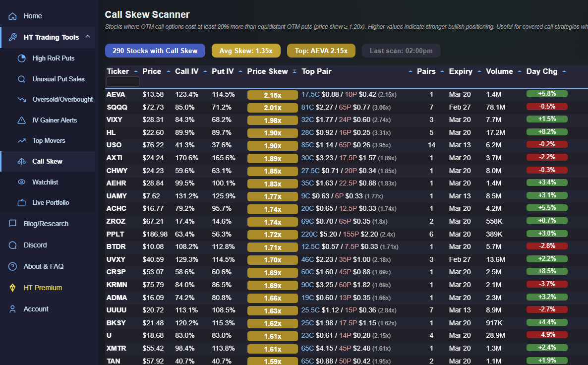The height and width of the screenshot is (365, 588).
Task: Select the Home icon in sidebar
Action: point(12,16)
